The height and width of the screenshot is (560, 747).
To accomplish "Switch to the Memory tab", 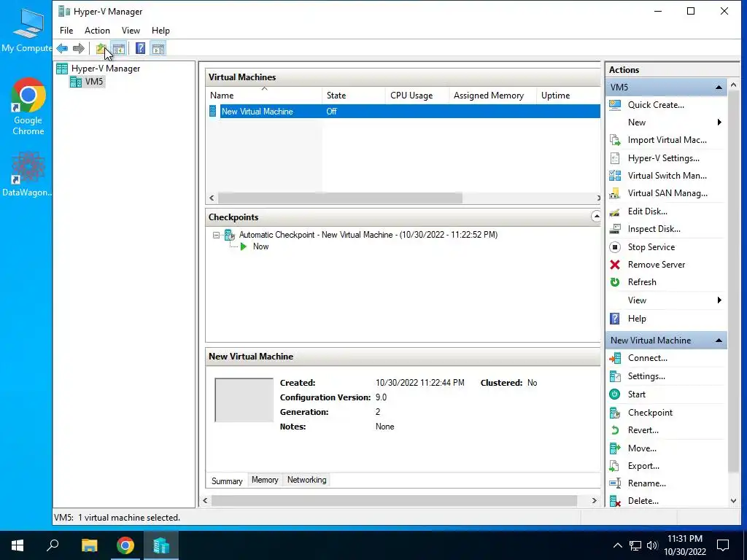I will [x=265, y=480].
